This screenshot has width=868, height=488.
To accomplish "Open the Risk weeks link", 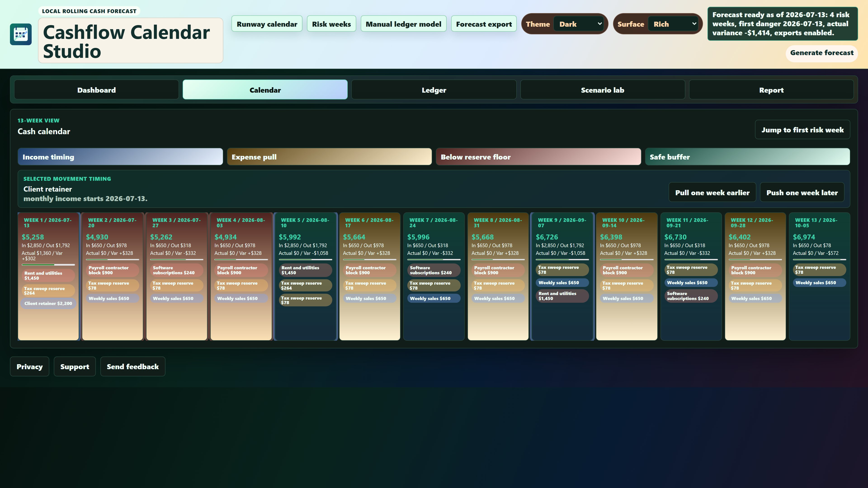I will tap(331, 24).
